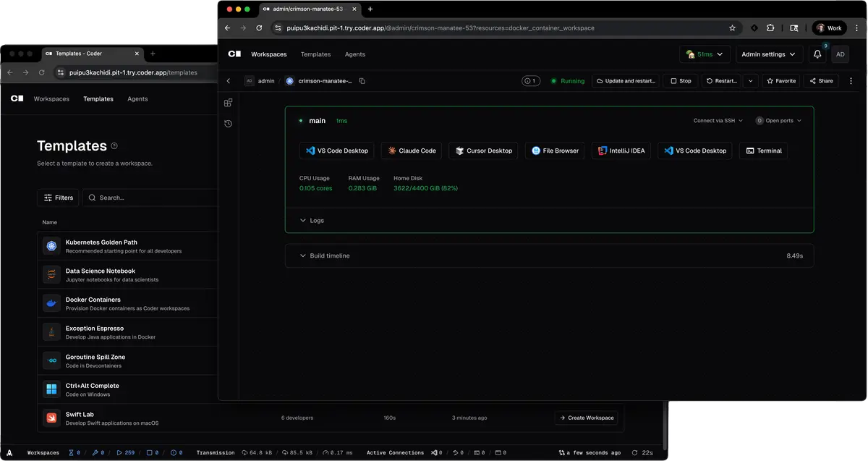Open the Restart options chevron dropdown
This screenshot has height=461, width=868.
tap(751, 81)
